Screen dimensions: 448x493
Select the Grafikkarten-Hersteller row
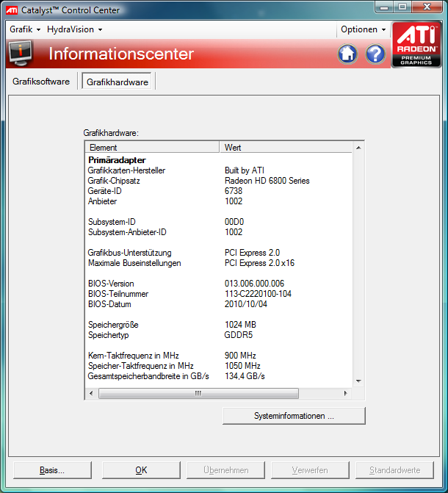(219, 170)
